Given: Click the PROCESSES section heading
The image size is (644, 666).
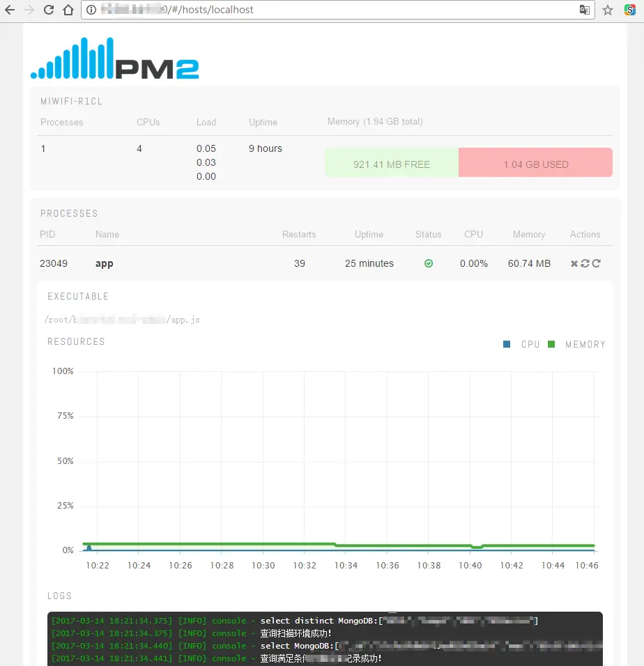Looking at the screenshot, I should [69, 214].
